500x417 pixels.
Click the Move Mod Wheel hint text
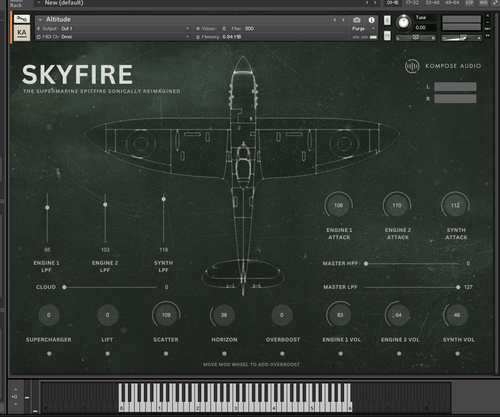click(251, 364)
